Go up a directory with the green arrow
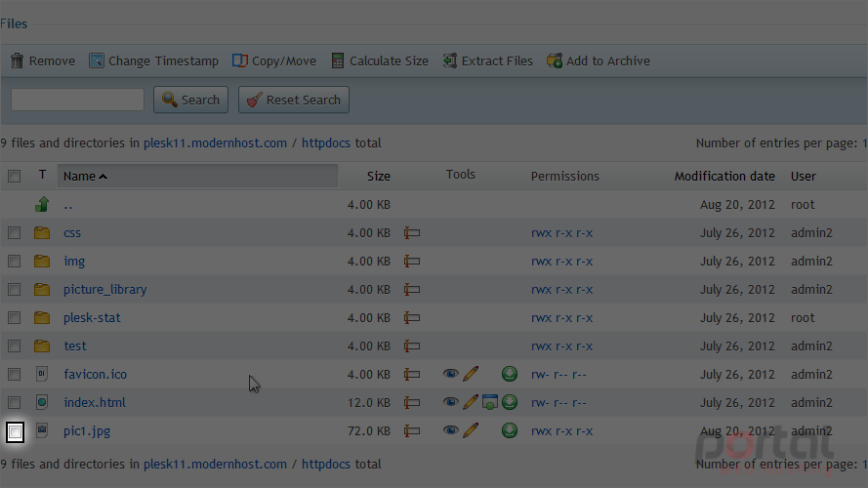Viewport: 868px width, 488px height. point(42,204)
